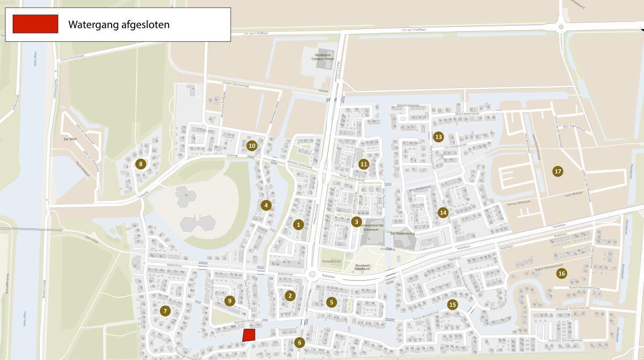Click the 'Watergang afgesloten' legend label
The image size is (644, 360).
(x=119, y=25)
